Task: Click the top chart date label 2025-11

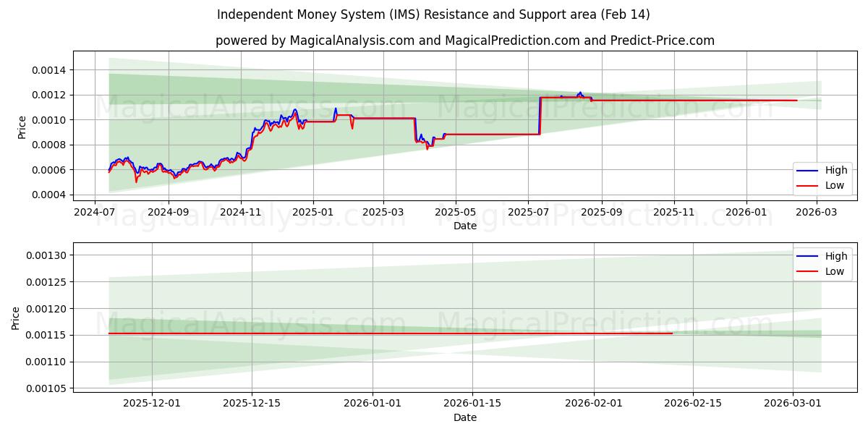Action: click(x=674, y=212)
